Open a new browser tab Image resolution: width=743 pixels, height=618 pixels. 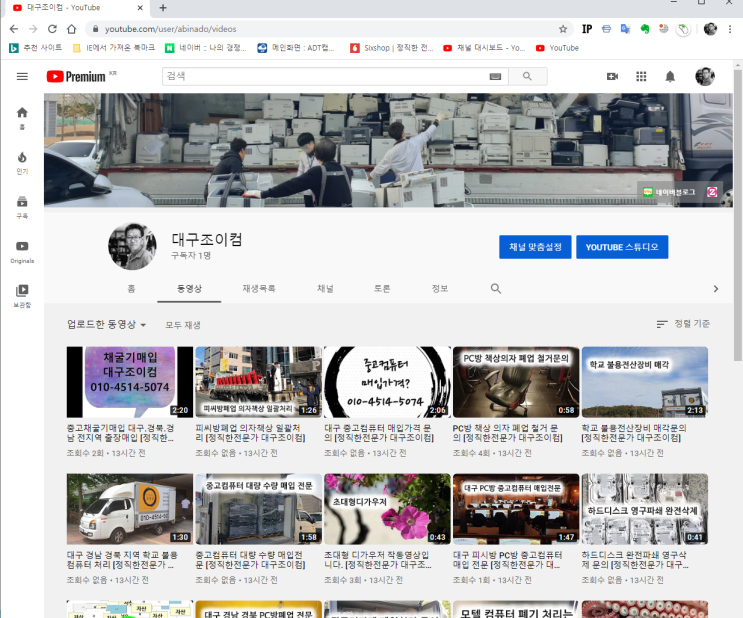point(163,8)
